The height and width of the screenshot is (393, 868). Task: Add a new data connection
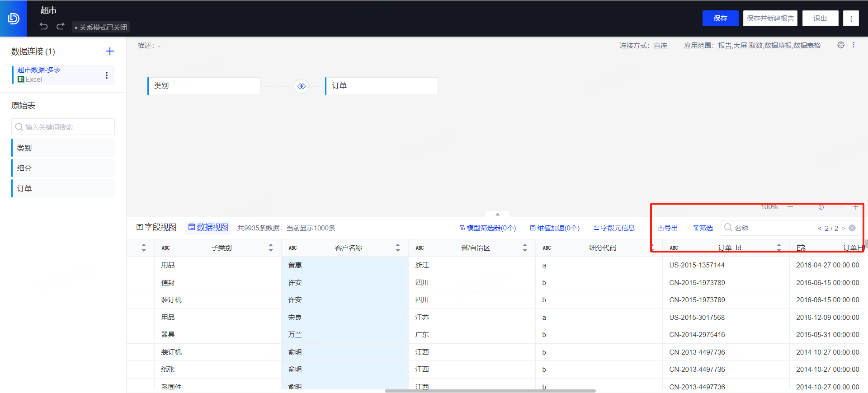[x=110, y=51]
